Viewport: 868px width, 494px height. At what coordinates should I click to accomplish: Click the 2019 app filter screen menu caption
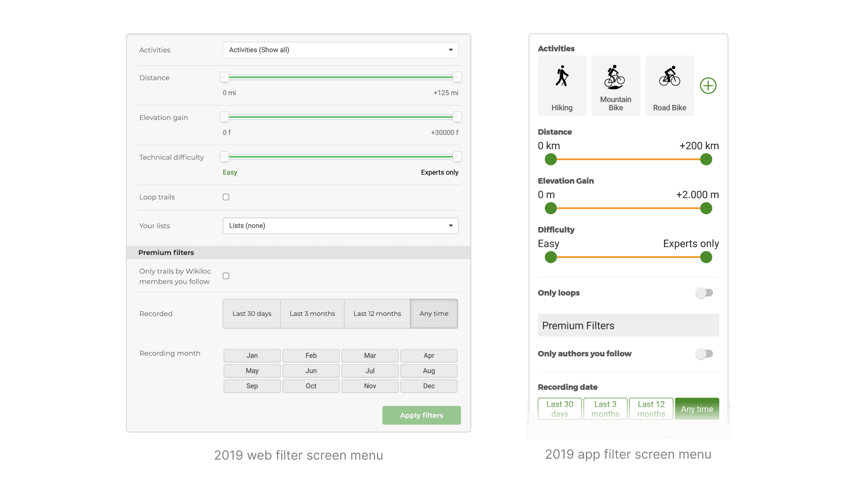click(x=628, y=455)
